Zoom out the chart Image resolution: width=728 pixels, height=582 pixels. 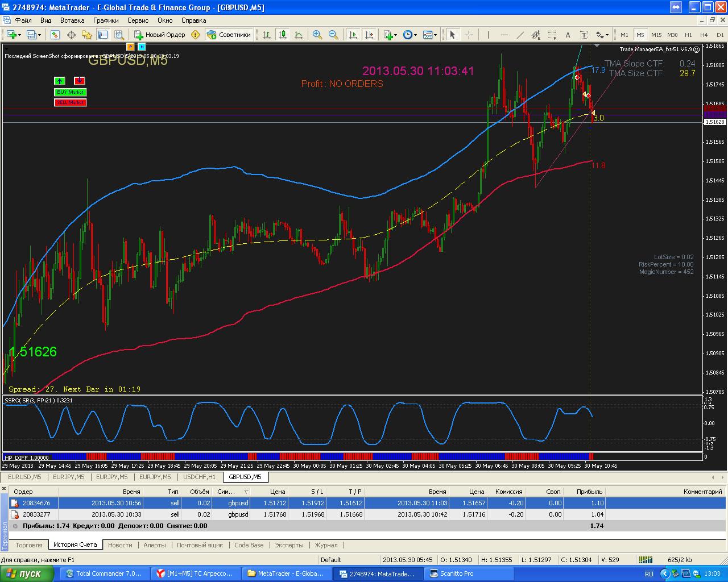click(333, 35)
